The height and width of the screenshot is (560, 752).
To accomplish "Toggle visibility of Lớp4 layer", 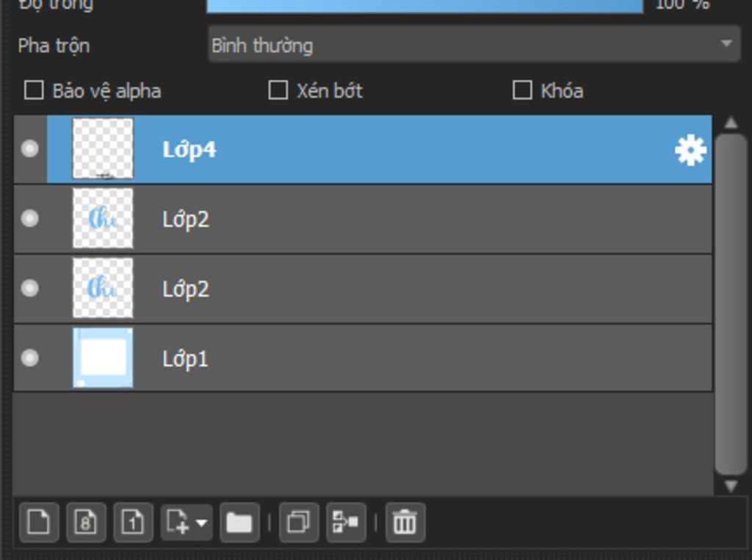I will click(29, 149).
